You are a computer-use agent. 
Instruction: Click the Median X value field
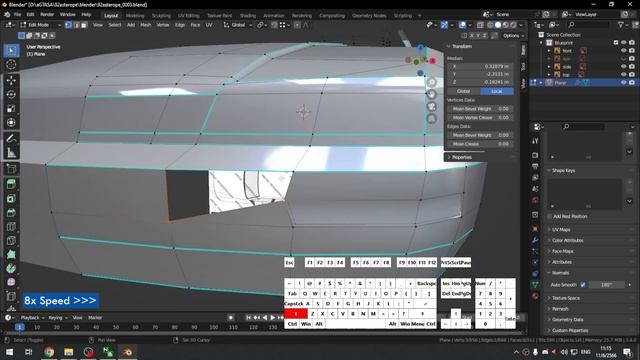coord(480,66)
